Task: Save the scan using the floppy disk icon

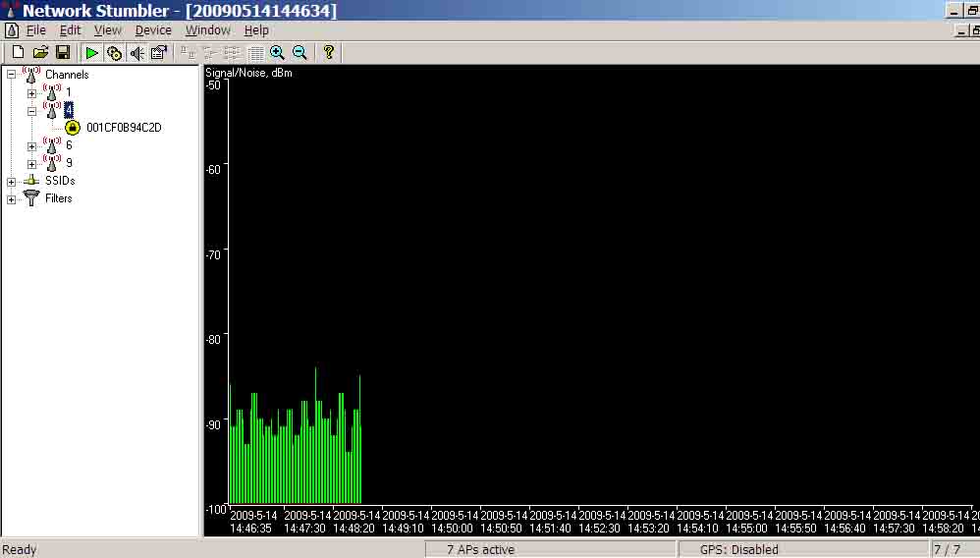Action: 63,52
